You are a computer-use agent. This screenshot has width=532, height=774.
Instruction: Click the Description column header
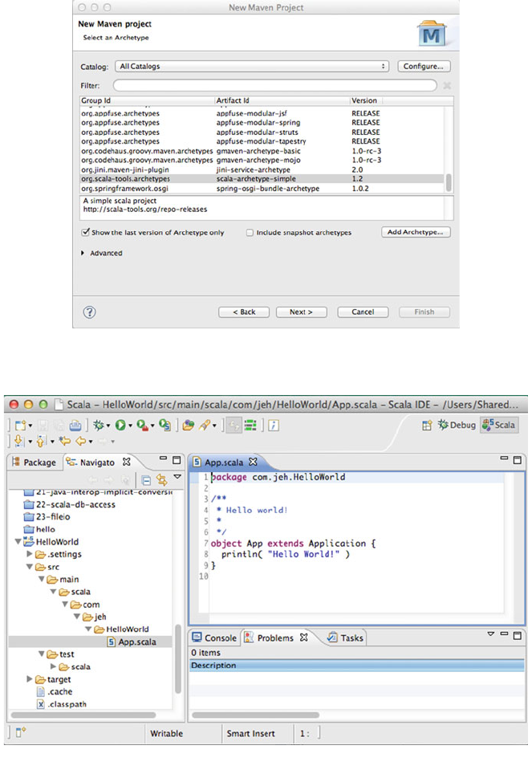357,666
